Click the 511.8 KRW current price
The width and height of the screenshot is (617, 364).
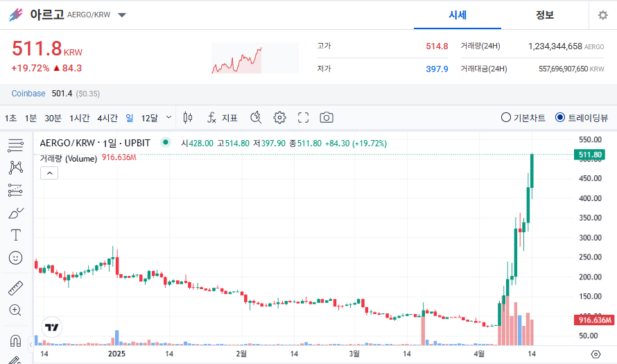[x=47, y=49]
